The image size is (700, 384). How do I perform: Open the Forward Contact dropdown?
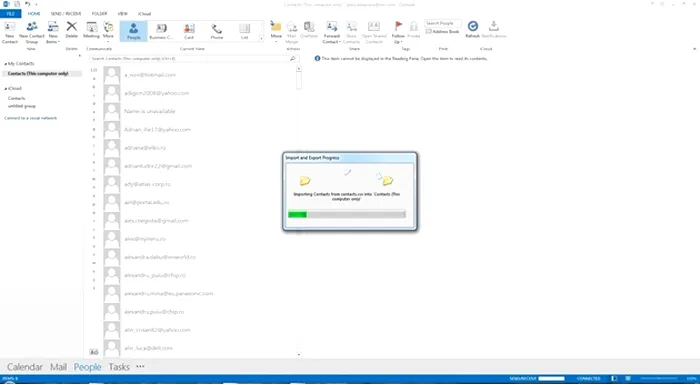332,32
